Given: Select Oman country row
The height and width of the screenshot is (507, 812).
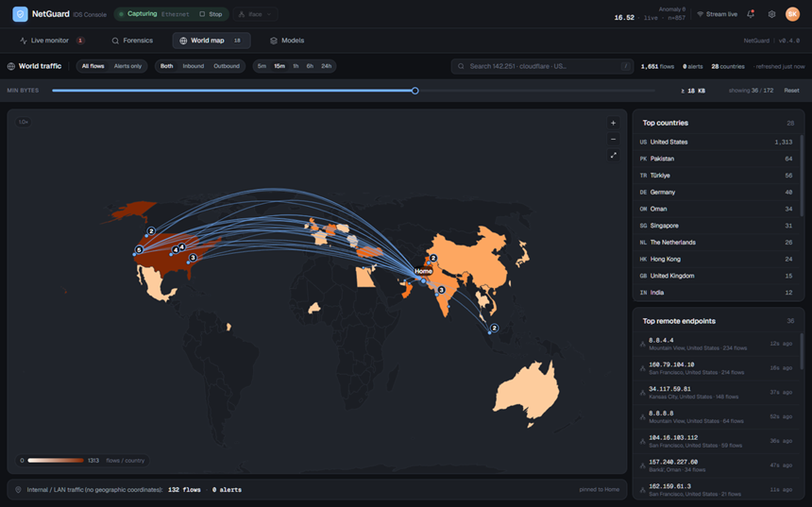Looking at the screenshot, I should point(717,209).
